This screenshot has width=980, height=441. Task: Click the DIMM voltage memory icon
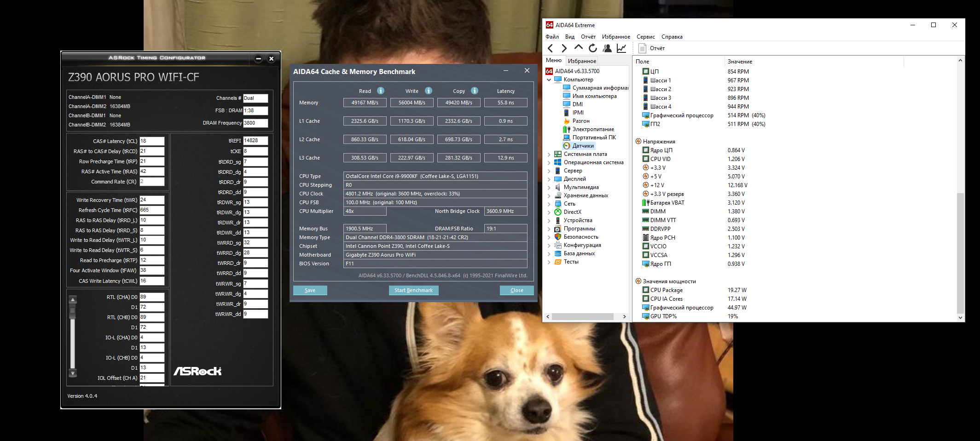tap(646, 212)
